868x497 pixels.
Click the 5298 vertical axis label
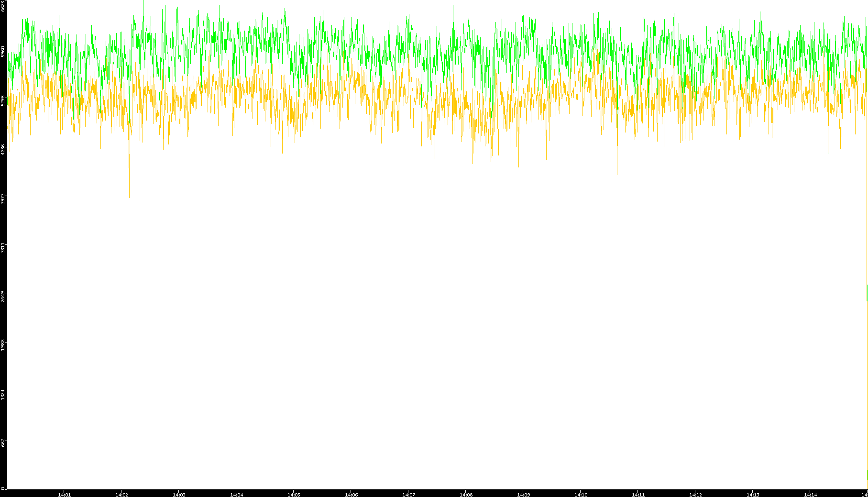[3, 100]
